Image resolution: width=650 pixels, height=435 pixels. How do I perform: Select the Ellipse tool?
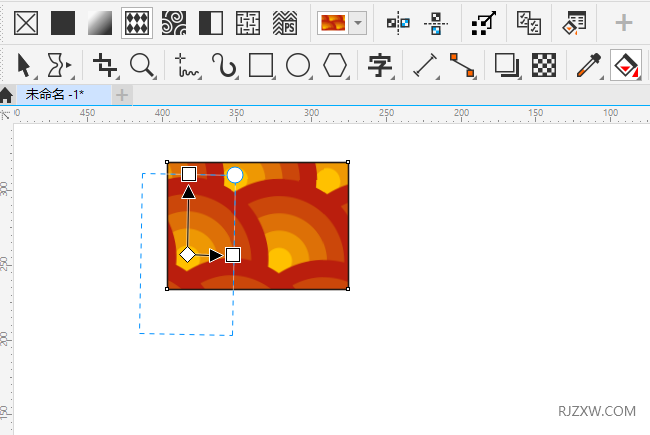point(298,66)
